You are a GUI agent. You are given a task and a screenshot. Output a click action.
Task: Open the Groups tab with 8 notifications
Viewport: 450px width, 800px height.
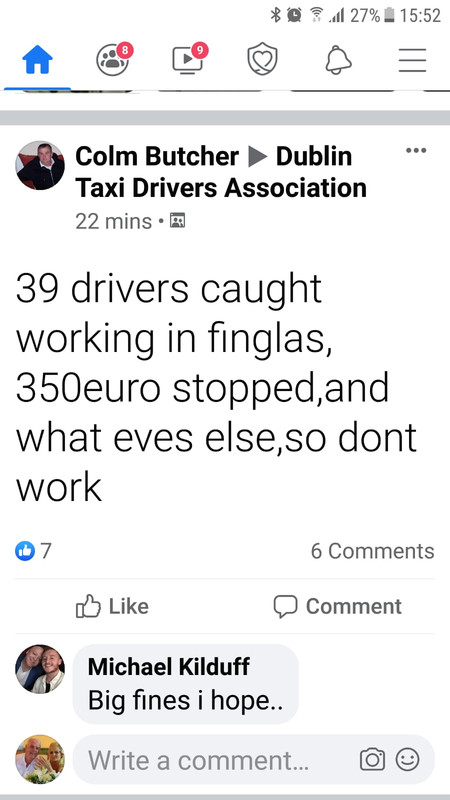[113, 59]
